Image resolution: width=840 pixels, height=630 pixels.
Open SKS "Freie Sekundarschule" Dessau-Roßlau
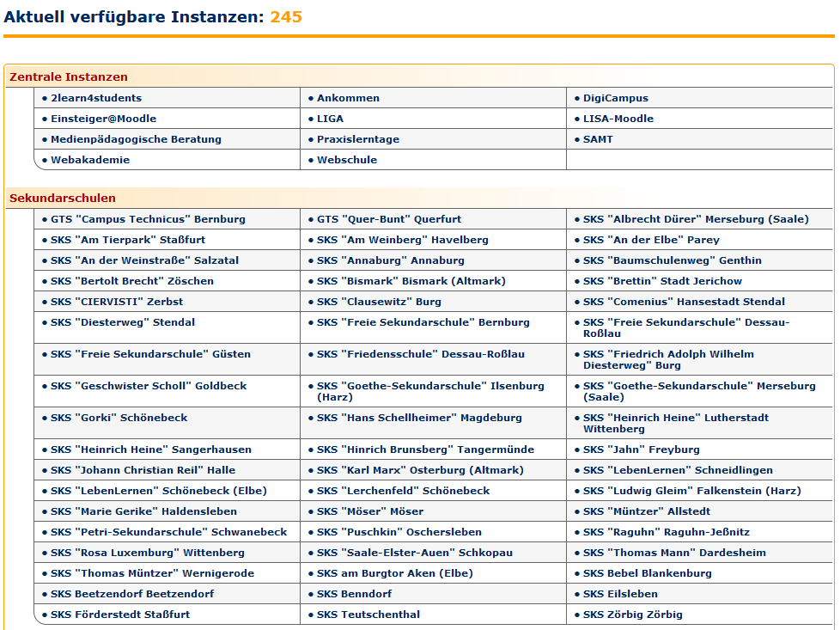coord(686,327)
